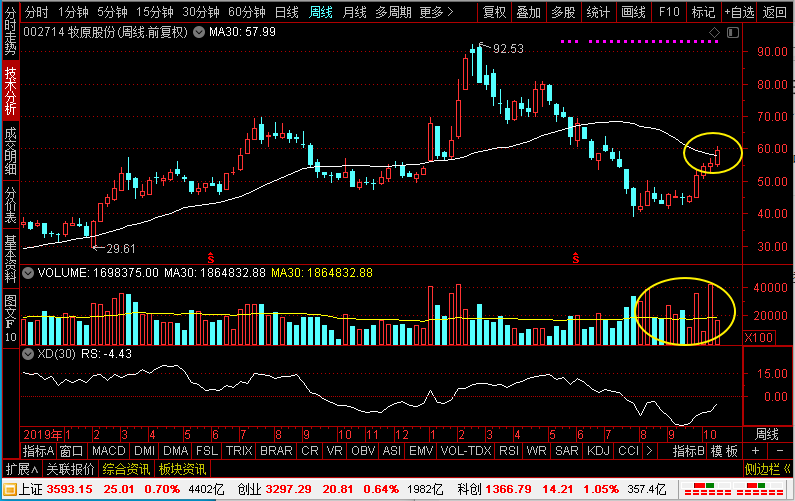Select the OBV indicator
Screen dimensions: 795x501
(x=363, y=451)
